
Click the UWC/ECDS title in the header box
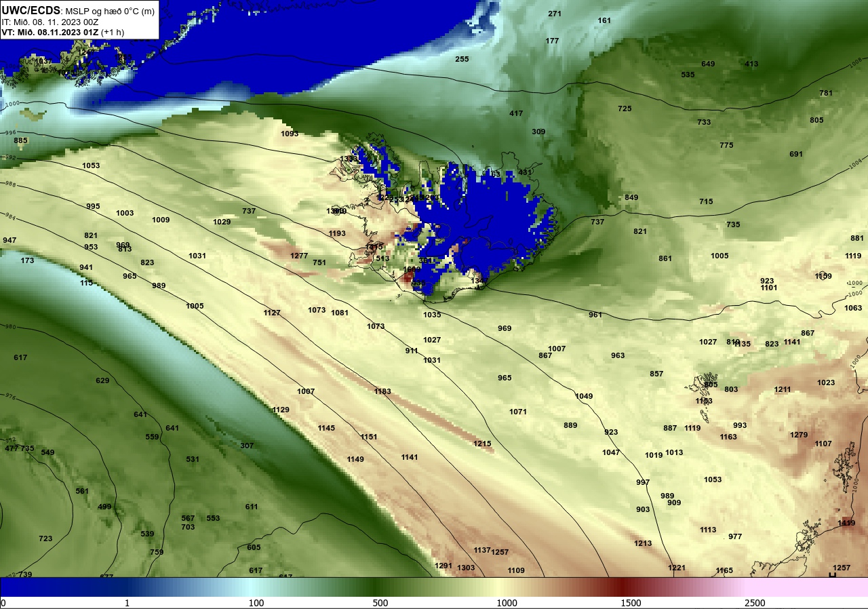(x=31, y=10)
